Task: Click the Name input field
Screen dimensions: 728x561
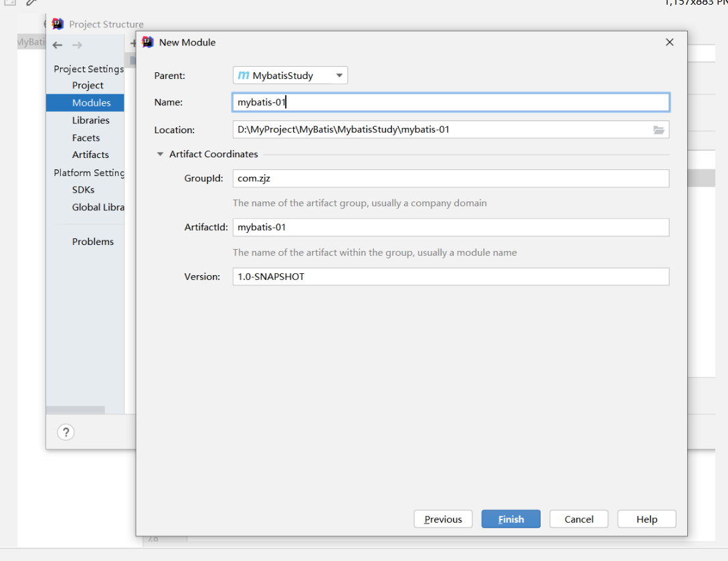Action: pyautogui.click(x=451, y=102)
